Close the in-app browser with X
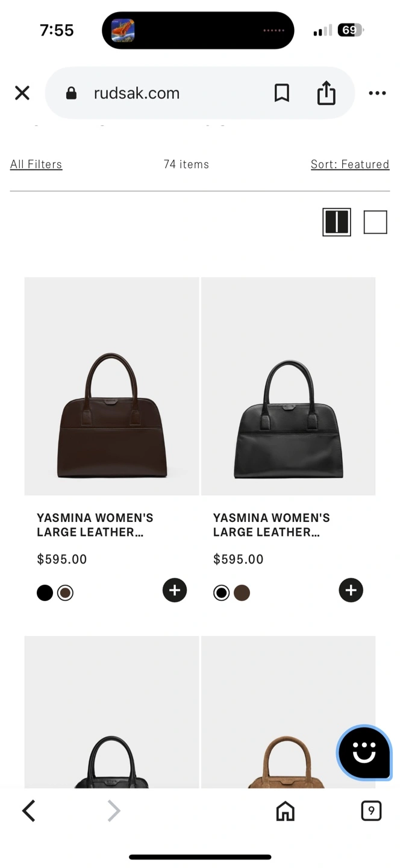This screenshot has height=868, width=400. point(22,93)
